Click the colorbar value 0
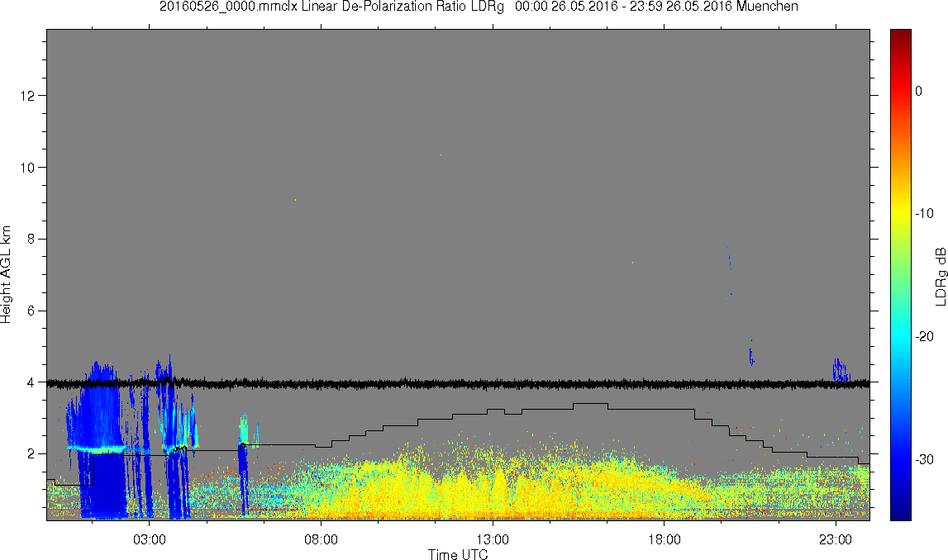This screenshot has width=948, height=560. (x=918, y=91)
